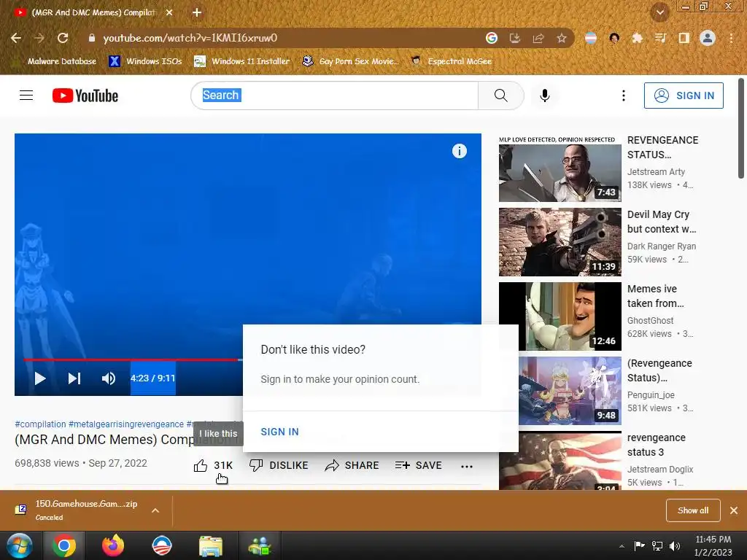Play the paused video
This screenshot has height=560, width=747.
(x=40, y=378)
